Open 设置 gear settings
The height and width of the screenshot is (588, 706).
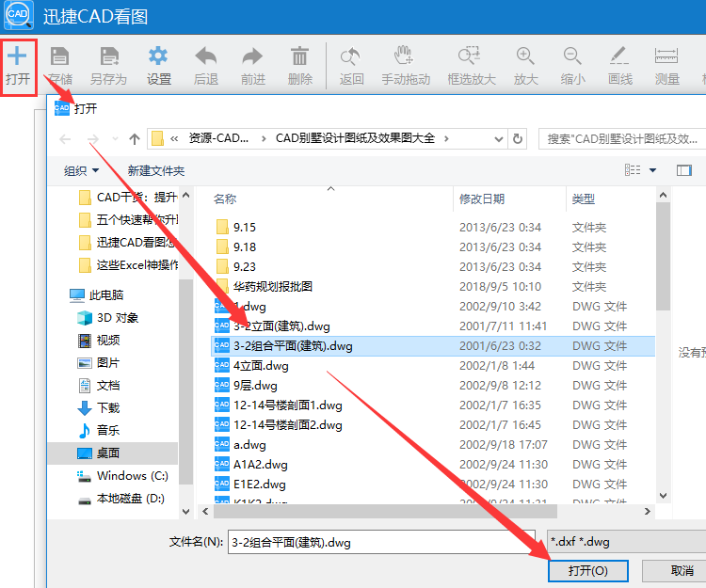[158, 56]
